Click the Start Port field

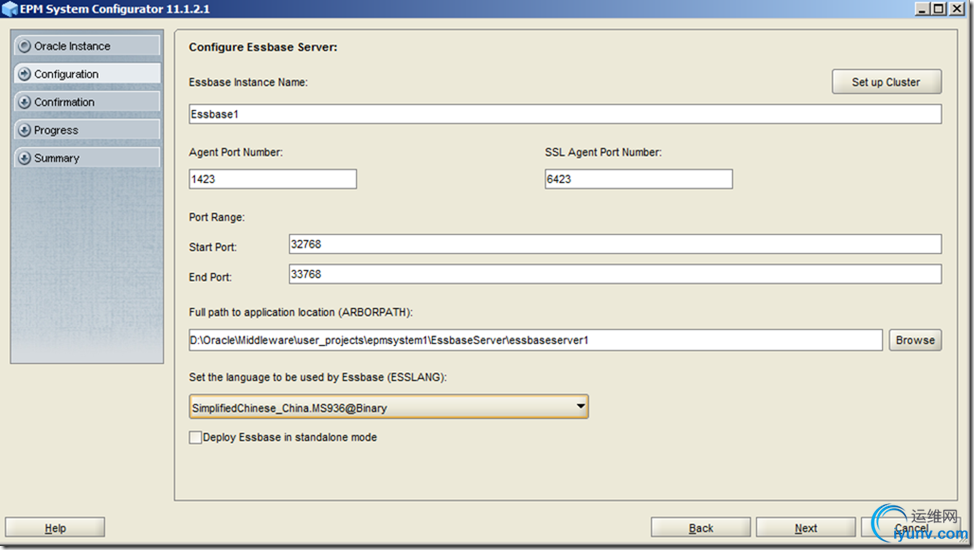click(x=615, y=244)
